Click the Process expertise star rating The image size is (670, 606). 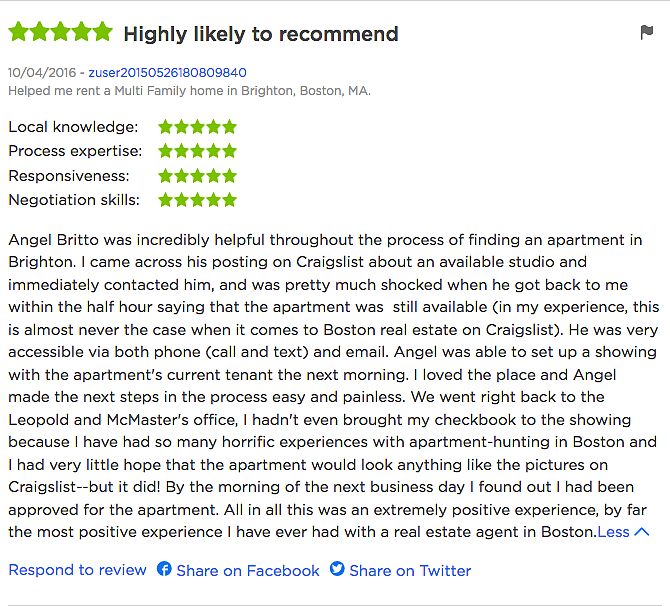[x=197, y=151]
